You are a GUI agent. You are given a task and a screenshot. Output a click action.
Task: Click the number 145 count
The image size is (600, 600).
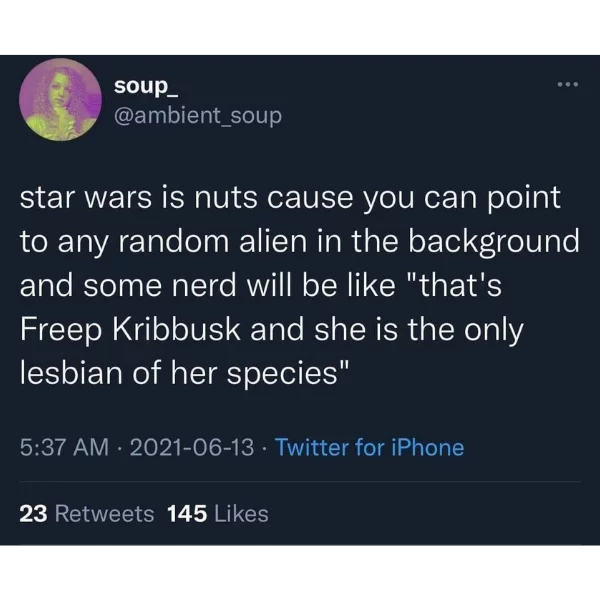(x=187, y=514)
